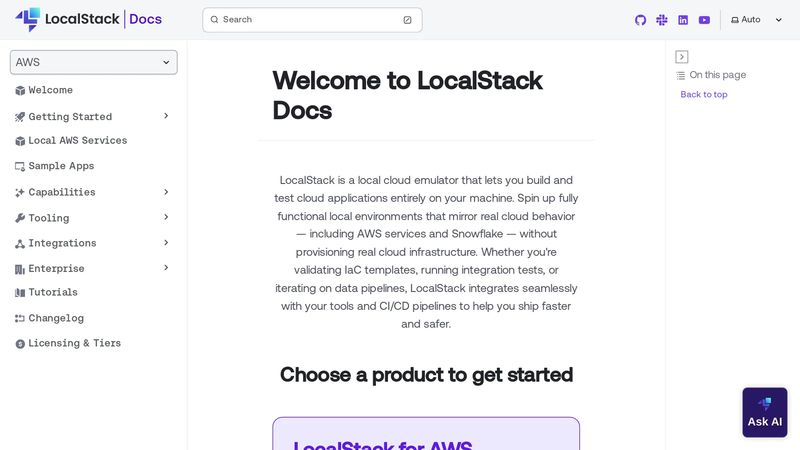This screenshot has height=450, width=800.
Task: Click the Local AWS Services cube icon
Action: coord(20,141)
